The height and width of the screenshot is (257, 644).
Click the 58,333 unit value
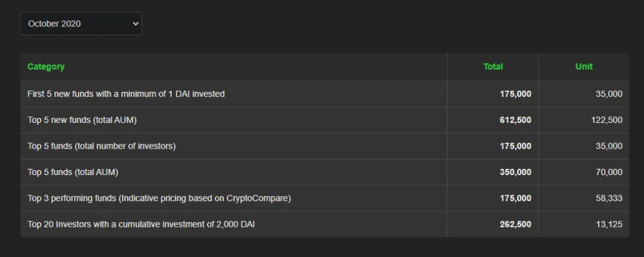click(x=609, y=198)
